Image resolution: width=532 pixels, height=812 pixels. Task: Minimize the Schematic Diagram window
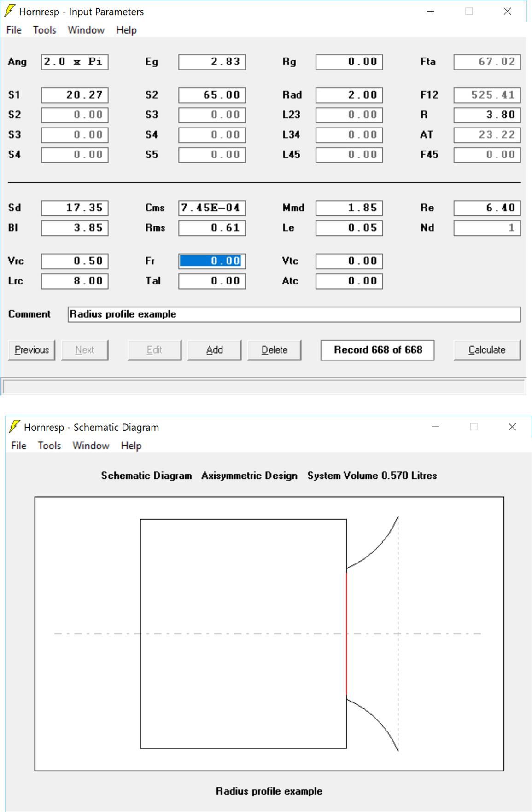(435, 427)
